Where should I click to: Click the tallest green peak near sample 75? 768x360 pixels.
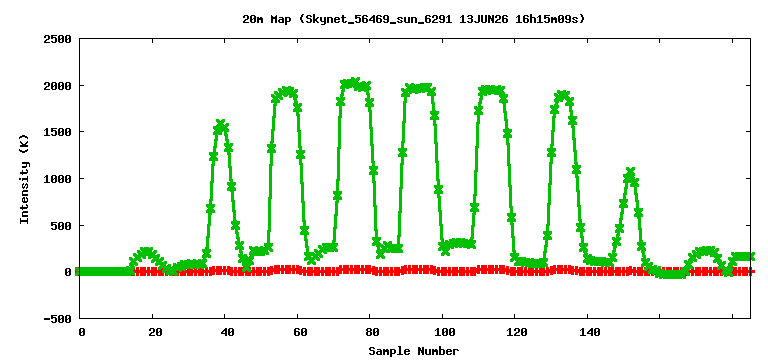pos(355,82)
